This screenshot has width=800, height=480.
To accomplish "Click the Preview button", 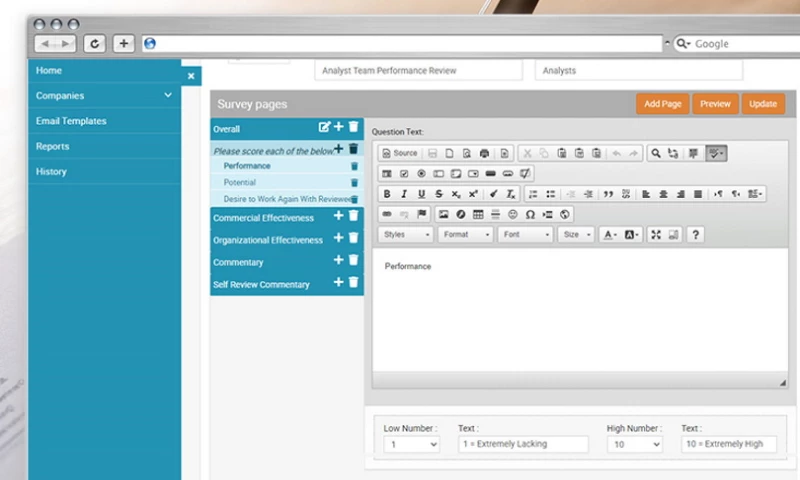I will click(715, 104).
